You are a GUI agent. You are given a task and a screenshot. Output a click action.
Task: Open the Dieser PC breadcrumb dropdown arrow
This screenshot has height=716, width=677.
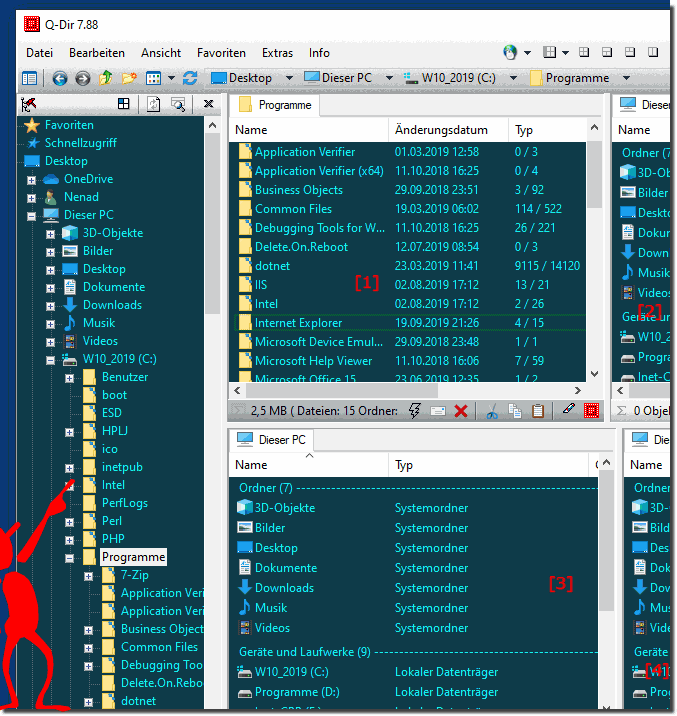point(389,79)
